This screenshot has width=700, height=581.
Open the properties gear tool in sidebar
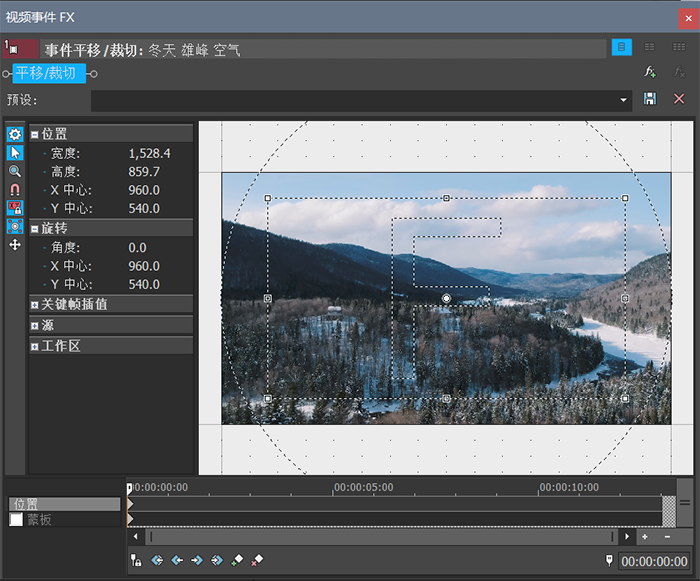15,134
